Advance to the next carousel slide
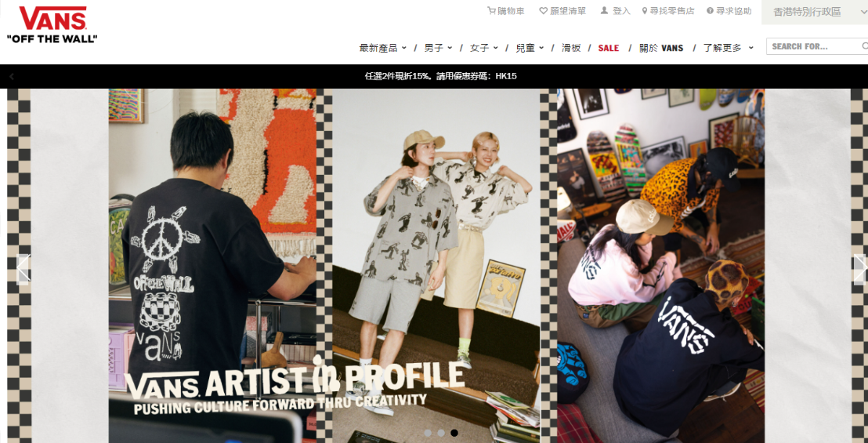868x443 pixels. (859, 269)
